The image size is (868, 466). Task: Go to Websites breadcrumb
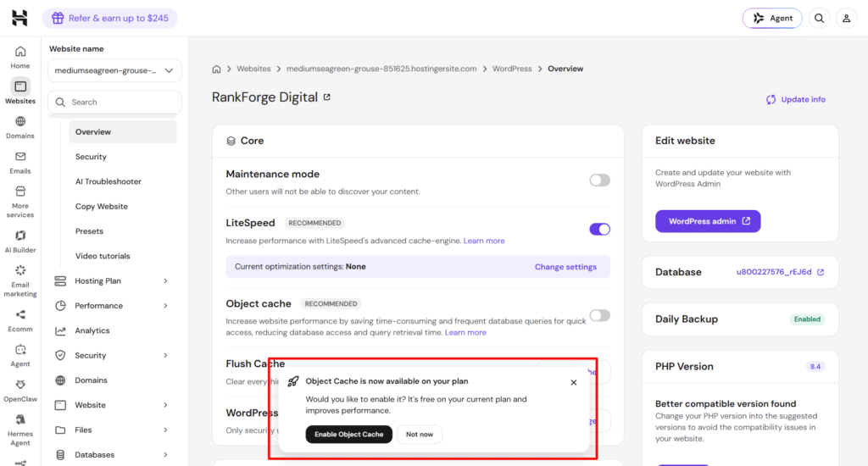[x=253, y=69]
